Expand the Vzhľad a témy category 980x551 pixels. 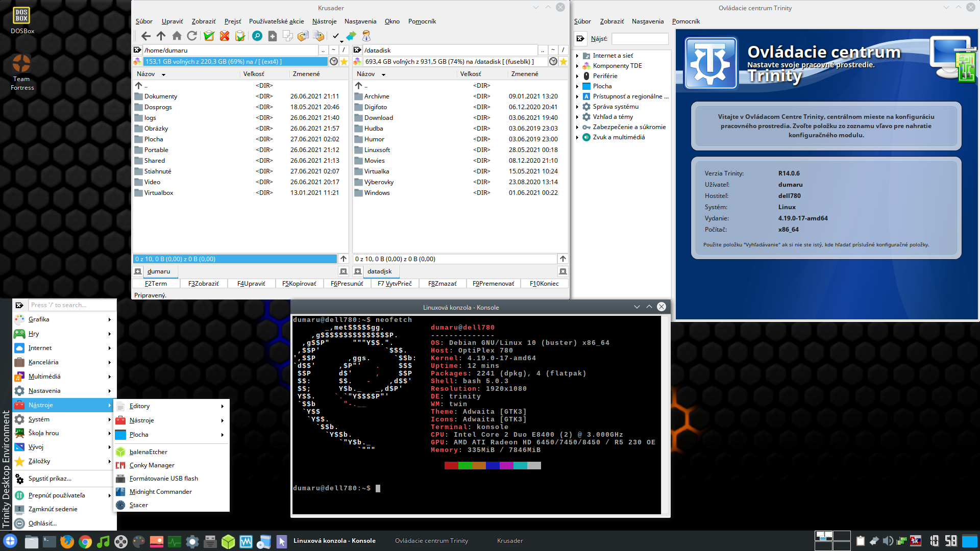coord(577,117)
